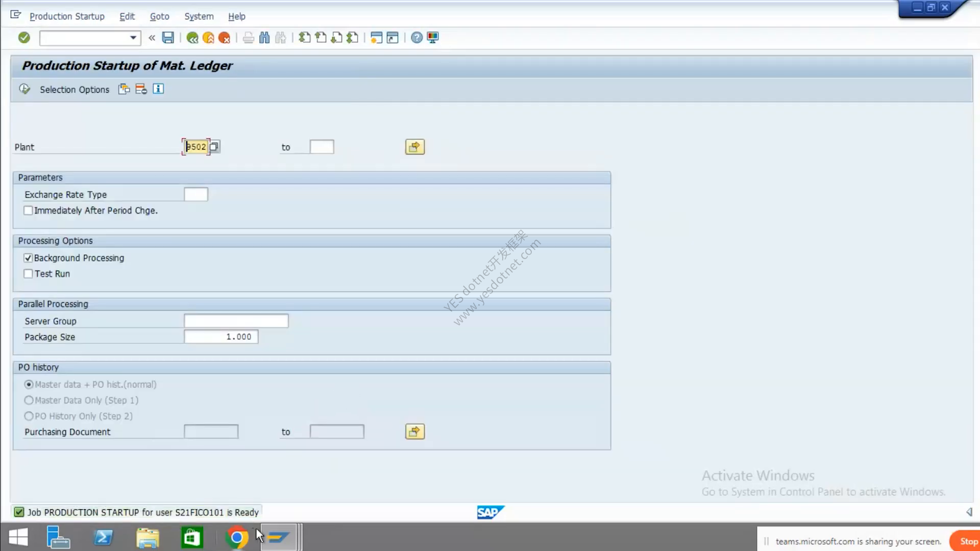Image resolution: width=980 pixels, height=551 pixels.
Task: Open the Goto menu
Action: pyautogui.click(x=159, y=16)
